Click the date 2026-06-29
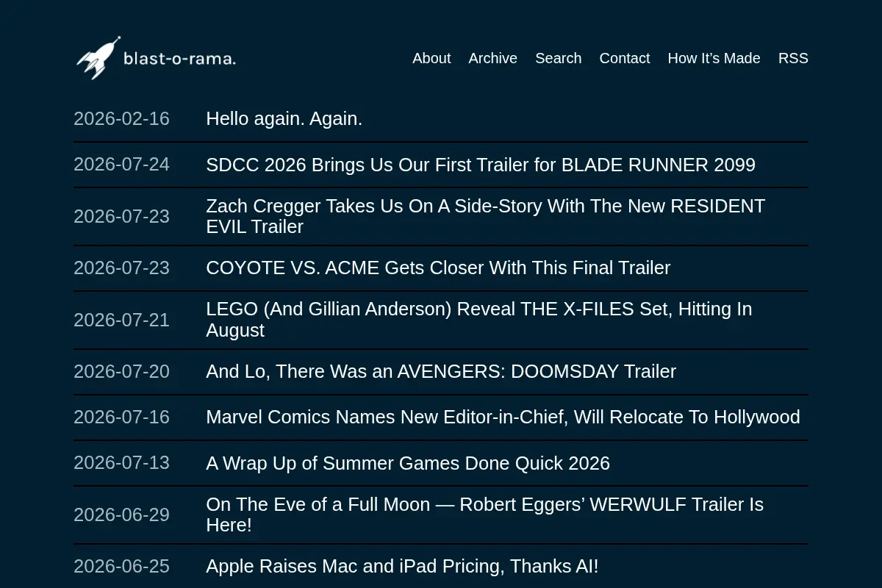This screenshot has width=882, height=588. coord(121,514)
